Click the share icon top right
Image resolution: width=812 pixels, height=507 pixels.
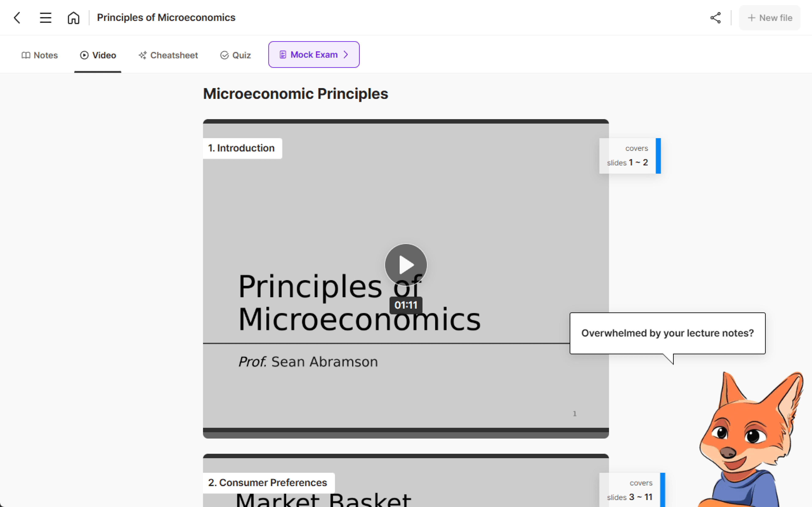(x=716, y=18)
